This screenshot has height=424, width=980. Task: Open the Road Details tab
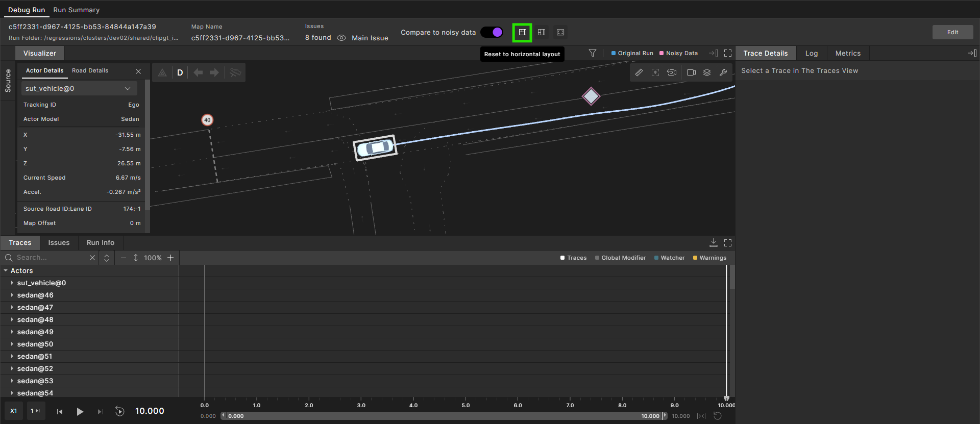click(90, 70)
